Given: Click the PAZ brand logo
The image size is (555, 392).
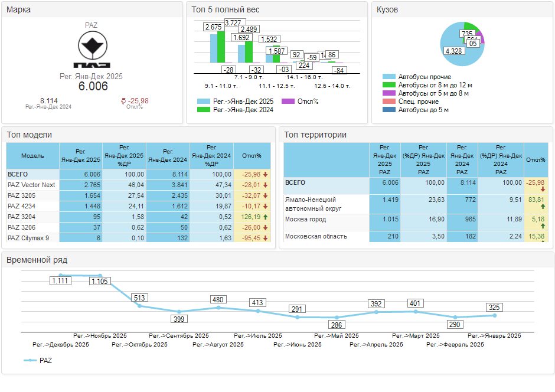Looking at the screenshot, I should pyautogui.click(x=92, y=50).
